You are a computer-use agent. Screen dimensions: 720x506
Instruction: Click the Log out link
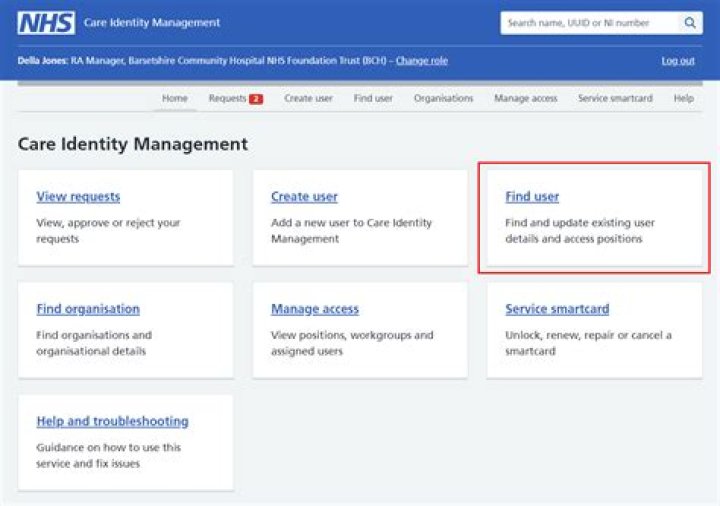[x=678, y=61]
